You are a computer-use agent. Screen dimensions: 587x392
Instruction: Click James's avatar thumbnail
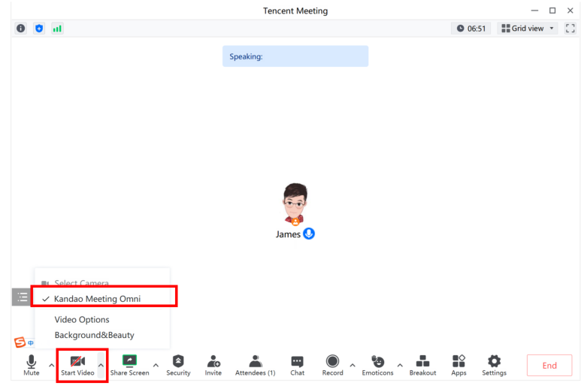[295, 204]
